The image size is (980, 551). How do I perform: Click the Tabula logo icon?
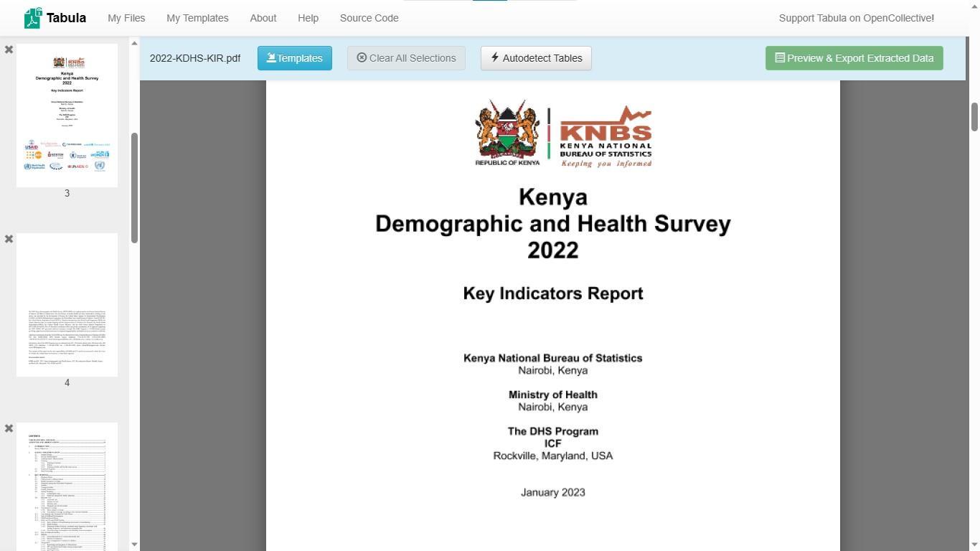[x=32, y=18]
